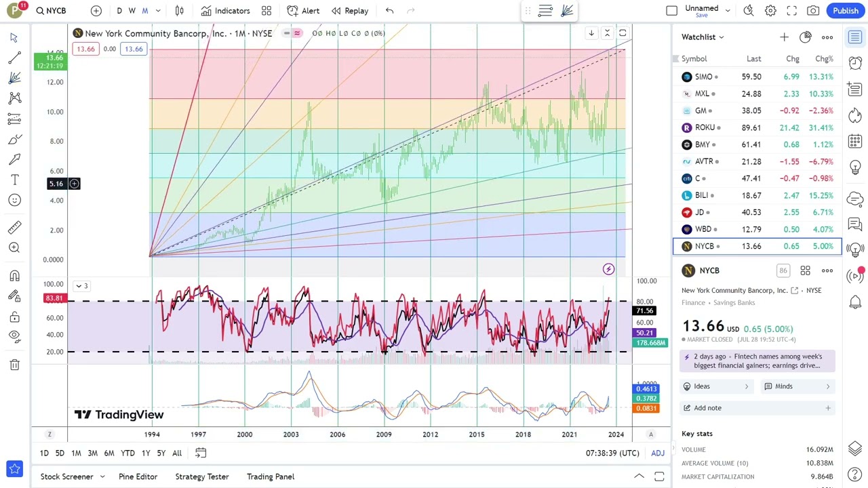Open the Watchlist name dropdown
The image size is (868, 488).
click(703, 37)
